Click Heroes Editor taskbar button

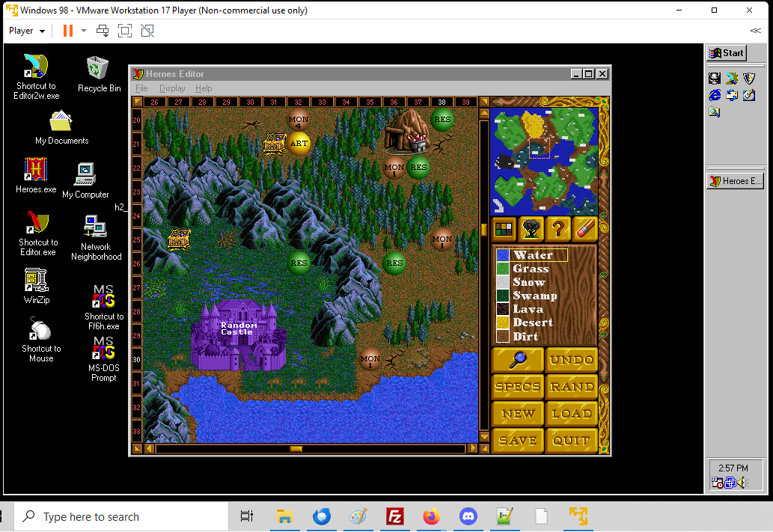[735, 181]
